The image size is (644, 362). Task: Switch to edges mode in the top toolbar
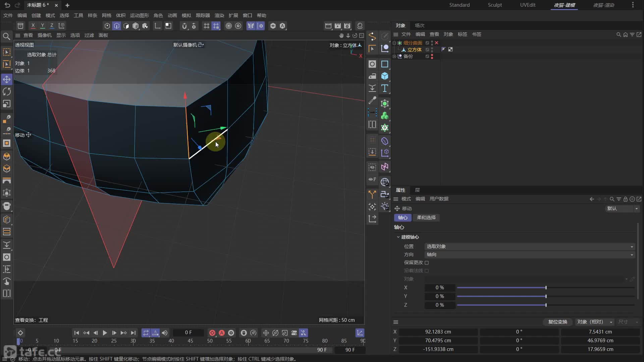pos(117,26)
